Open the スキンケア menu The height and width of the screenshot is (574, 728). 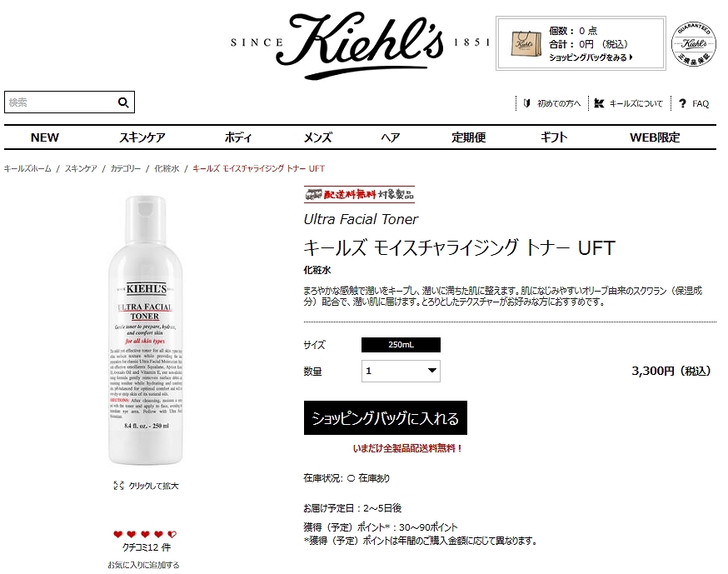142,137
